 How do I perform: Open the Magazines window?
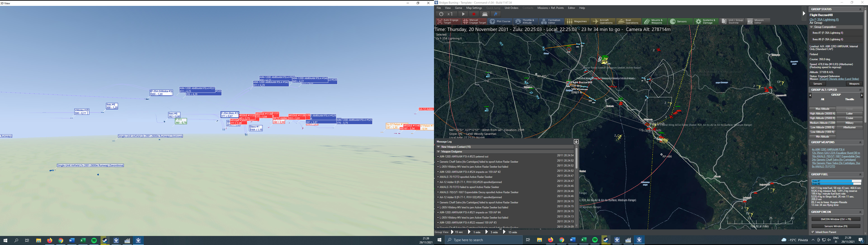pyautogui.click(x=577, y=21)
